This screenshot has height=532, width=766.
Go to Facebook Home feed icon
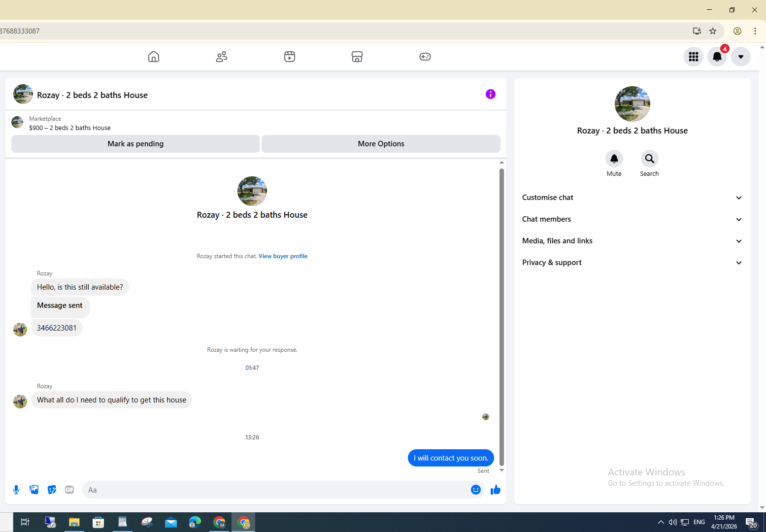(154, 57)
